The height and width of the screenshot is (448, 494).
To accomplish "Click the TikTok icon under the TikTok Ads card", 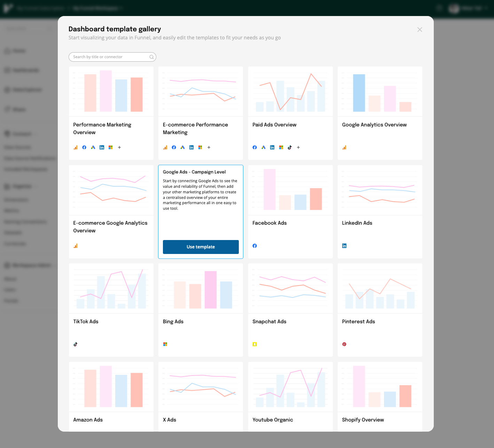I will [76, 344].
